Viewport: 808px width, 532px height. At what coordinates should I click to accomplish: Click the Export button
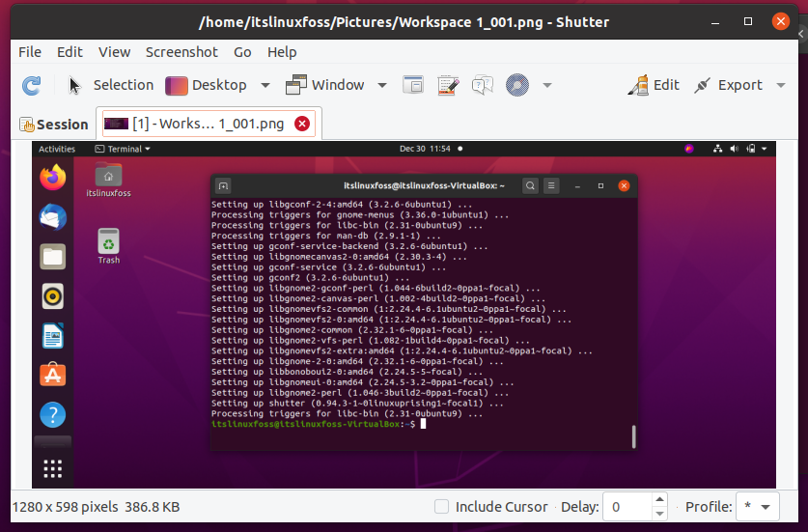(728, 85)
